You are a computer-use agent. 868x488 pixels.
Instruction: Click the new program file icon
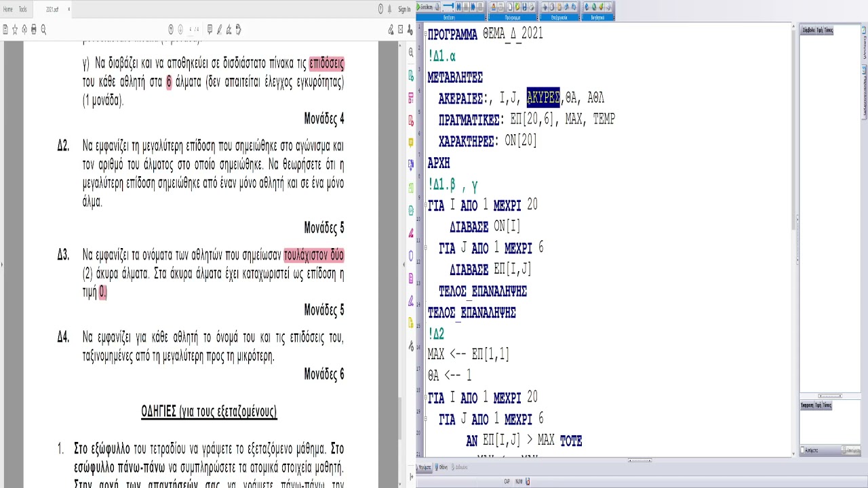[510, 7]
